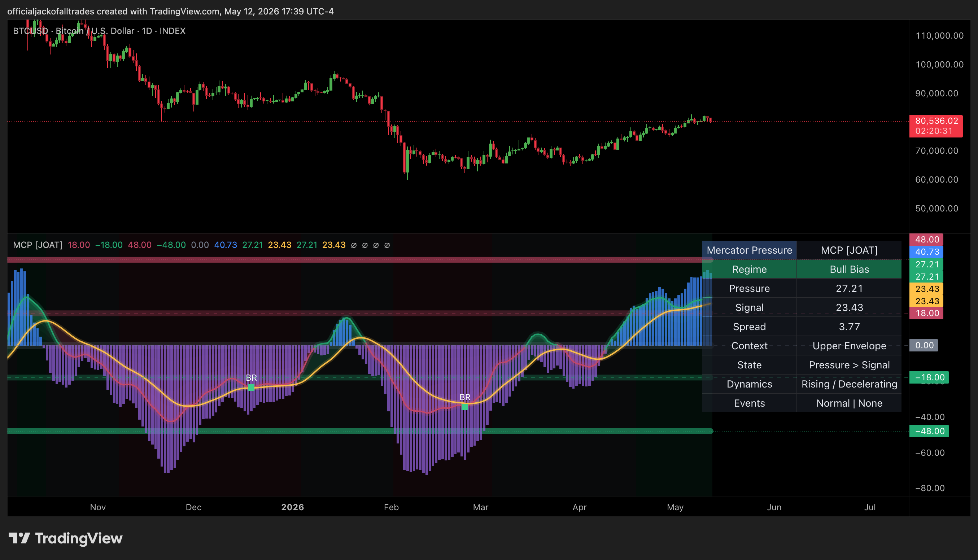
Task: Click the Normal | None events value
Action: [849, 403]
